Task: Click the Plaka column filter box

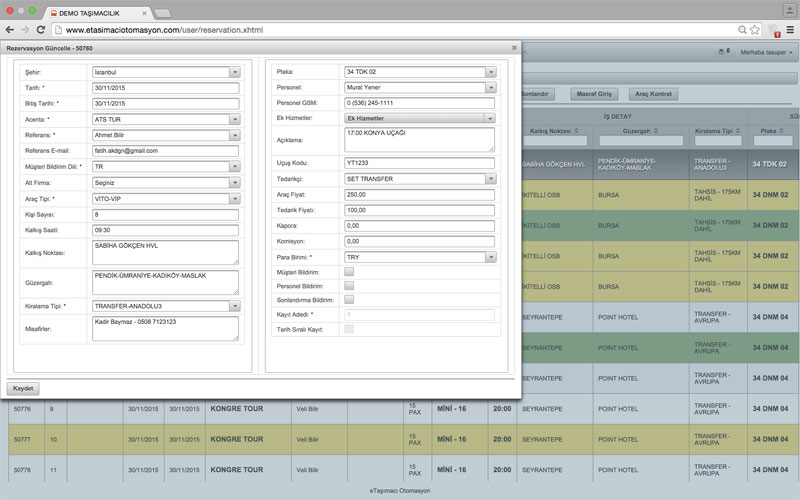Action: 773,140
